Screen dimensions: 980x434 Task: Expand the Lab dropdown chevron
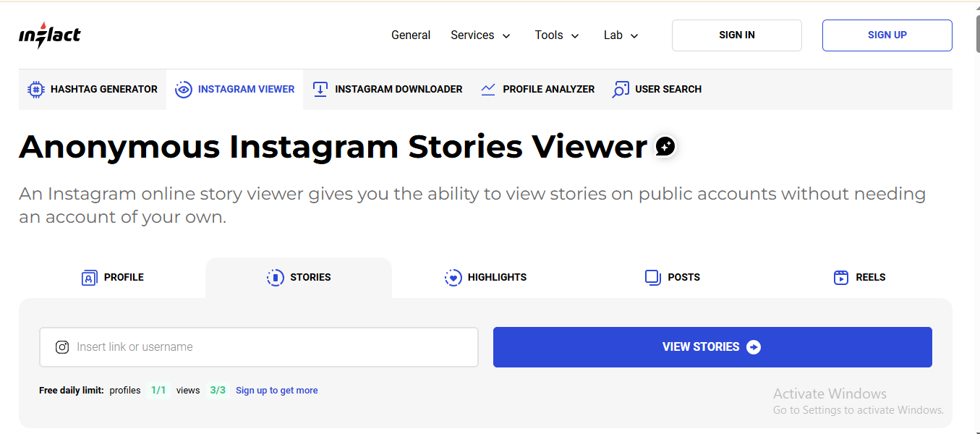634,36
